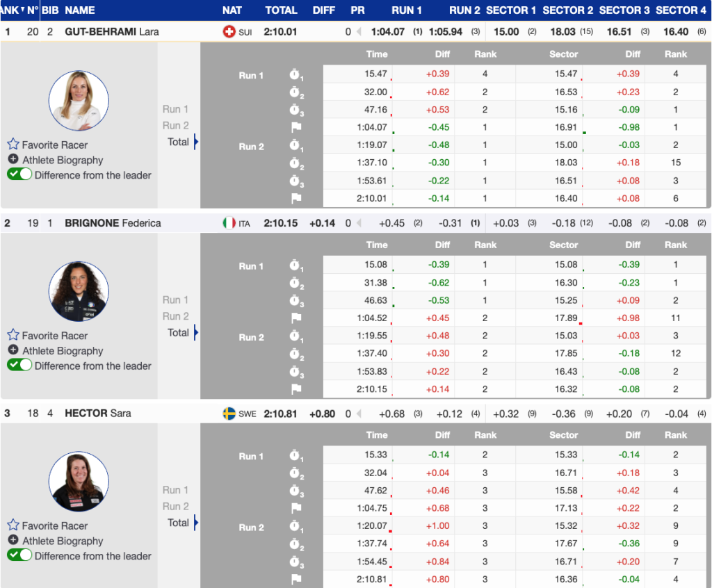Screen dimensions: 712x588
Task: Select the Total view in Brignone's panel
Action: (178, 332)
